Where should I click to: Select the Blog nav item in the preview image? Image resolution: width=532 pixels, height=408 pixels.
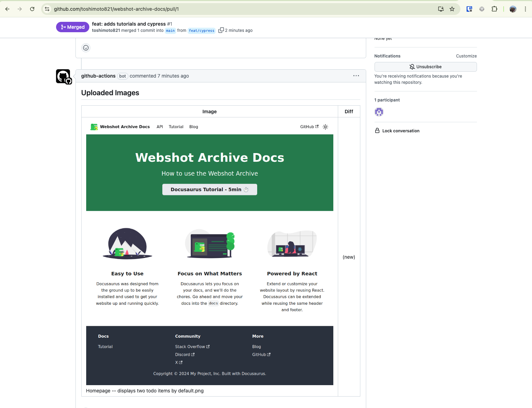tap(193, 127)
